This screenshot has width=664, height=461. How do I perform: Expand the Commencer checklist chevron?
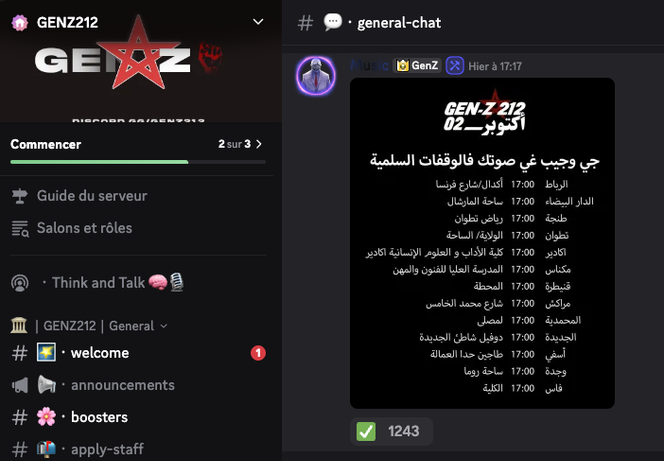tap(259, 144)
